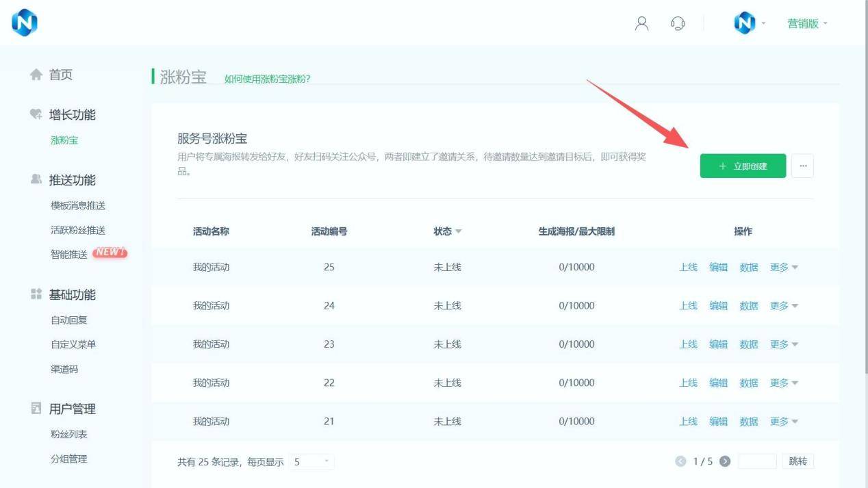This screenshot has height=488, width=868.
Task: Click the customer service headset icon
Action: pyautogui.click(x=678, y=23)
